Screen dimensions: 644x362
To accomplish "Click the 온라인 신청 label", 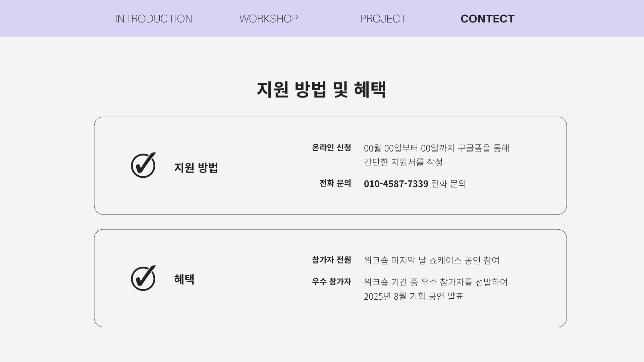I will click(x=331, y=147).
